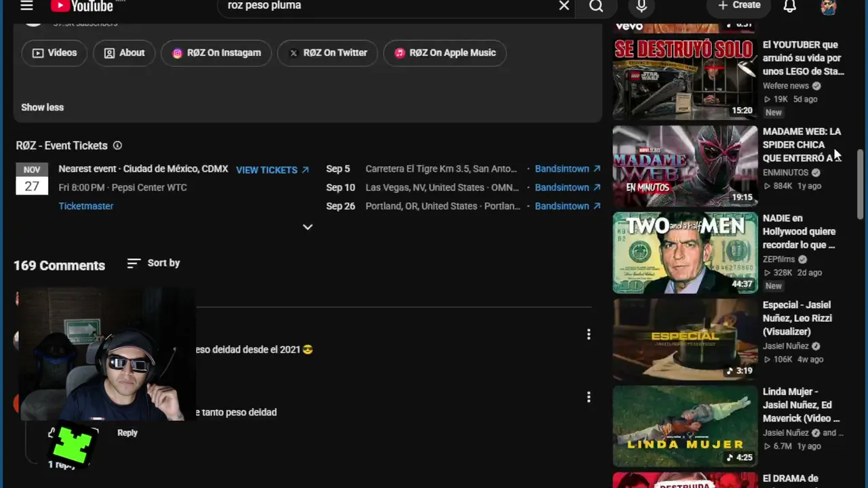Screen dimensions: 868x488
Task: Play the LEGO Star Wars YouTuber video thumbnail
Action: (685, 79)
